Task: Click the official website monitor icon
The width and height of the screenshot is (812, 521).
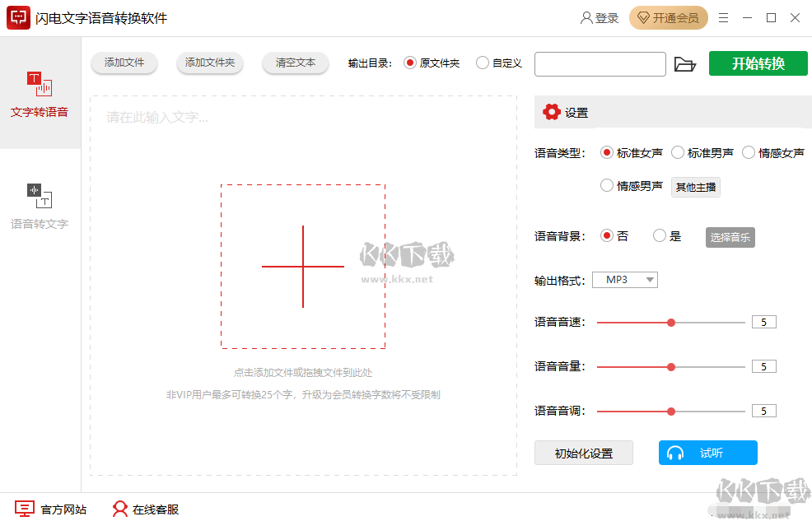Action: coord(26,509)
